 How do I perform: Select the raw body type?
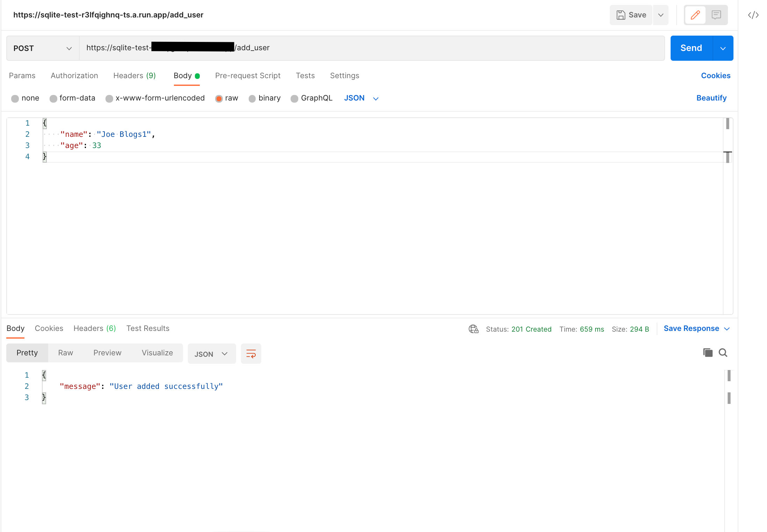point(219,98)
